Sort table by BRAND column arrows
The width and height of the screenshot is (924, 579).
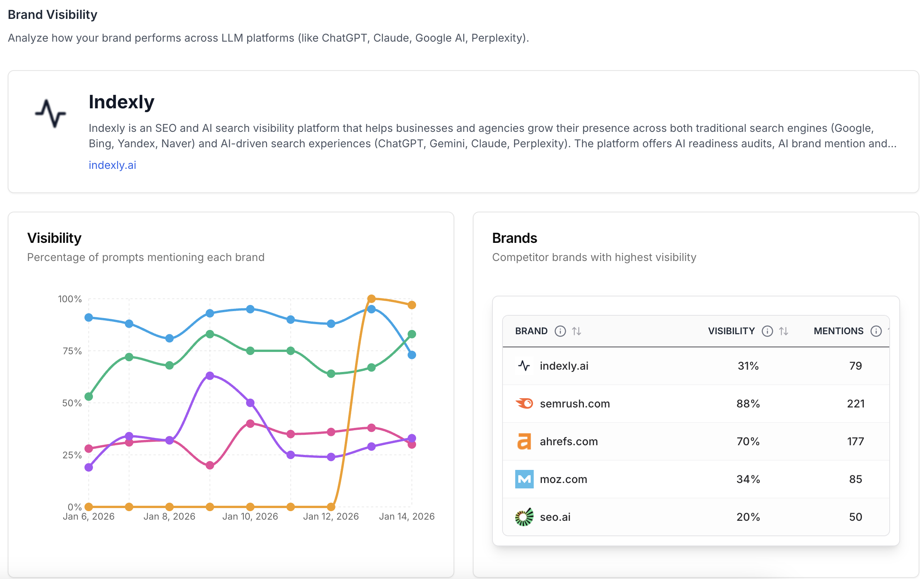(x=577, y=331)
